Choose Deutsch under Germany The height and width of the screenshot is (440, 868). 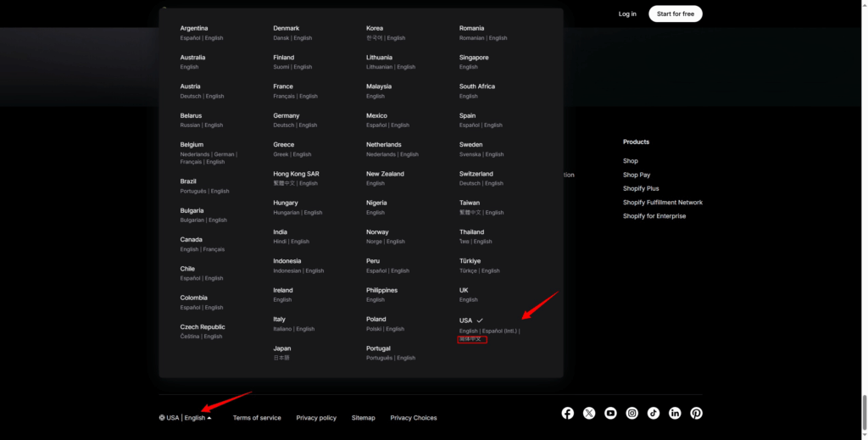point(282,125)
